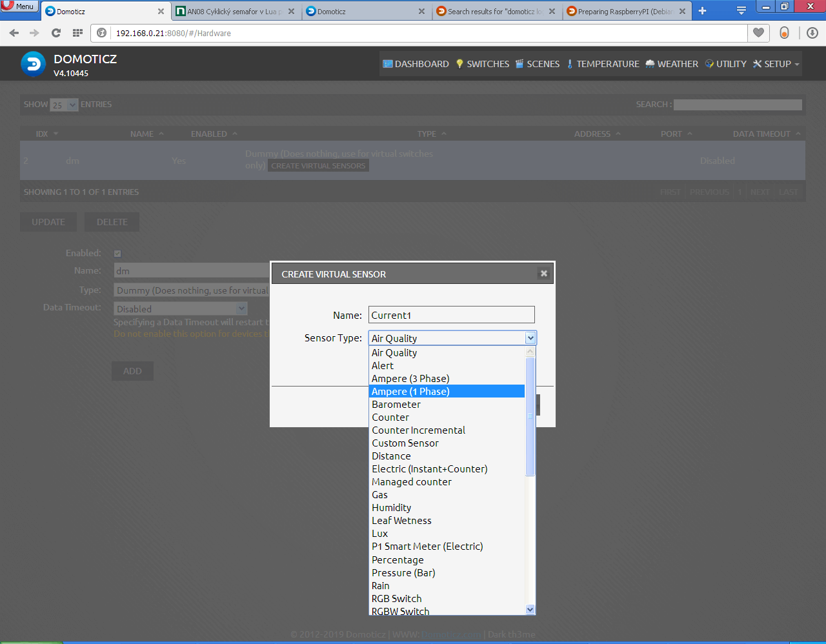This screenshot has width=826, height=644.
Task: Select Percentage option
Action: pyautogui.click(x=447, y=560)
